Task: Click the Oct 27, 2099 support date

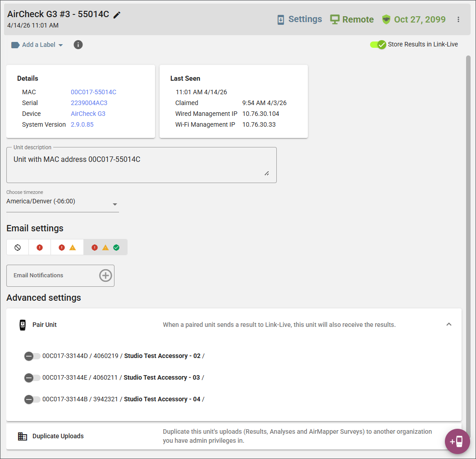Action: point(420,19)
